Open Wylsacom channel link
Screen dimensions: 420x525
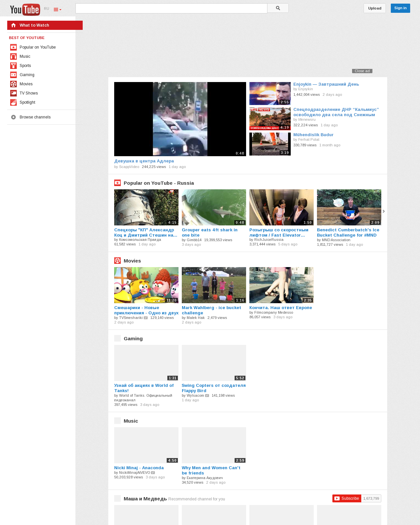point(195,395)
